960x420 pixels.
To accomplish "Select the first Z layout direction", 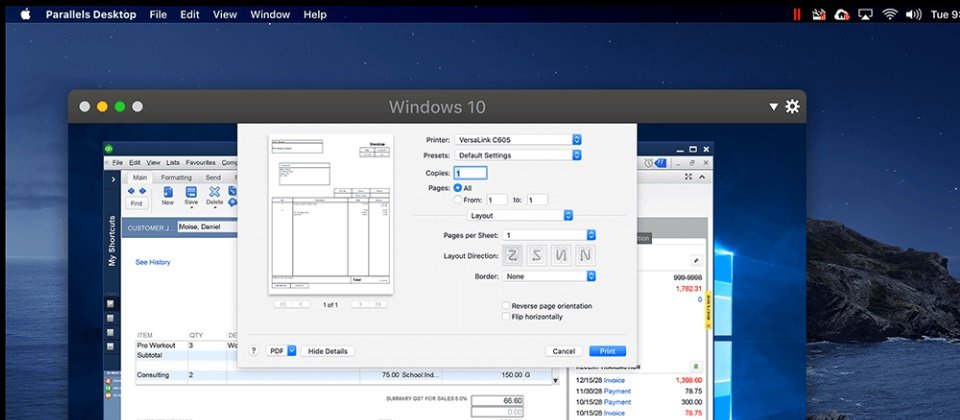I will pos(513,256).
